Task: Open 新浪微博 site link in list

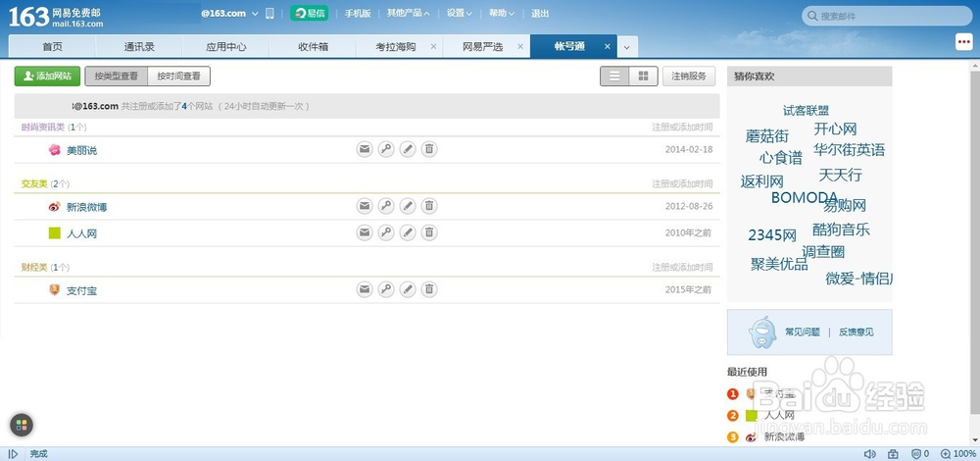Action: pos(87,207)
